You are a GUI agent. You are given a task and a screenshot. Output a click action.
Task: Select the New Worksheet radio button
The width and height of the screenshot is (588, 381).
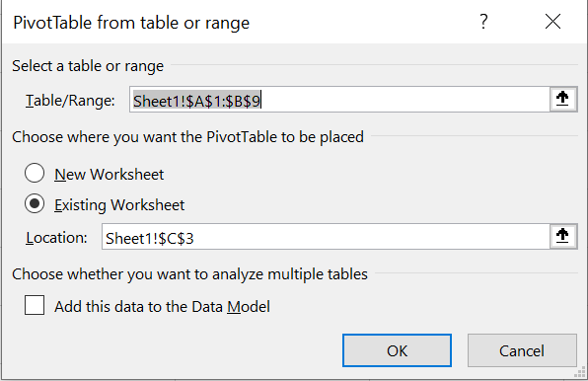click(35, 174)
